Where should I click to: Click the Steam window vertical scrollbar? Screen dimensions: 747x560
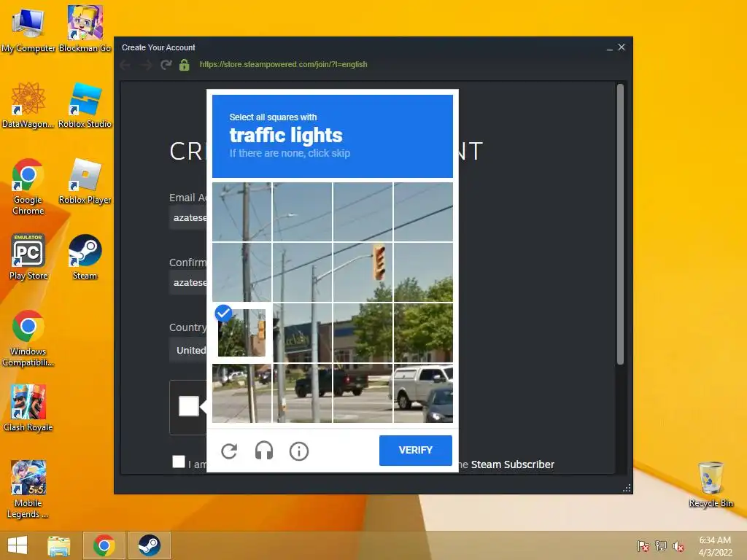(x=620, y=224)
